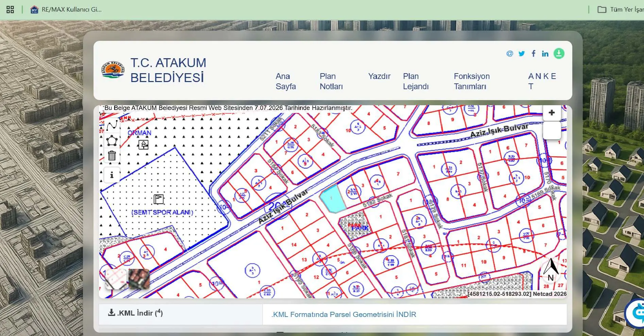Screen dimensions: 644x336
Task: Open the Ana Sayfa menu item
Action: tap(286, 81)
